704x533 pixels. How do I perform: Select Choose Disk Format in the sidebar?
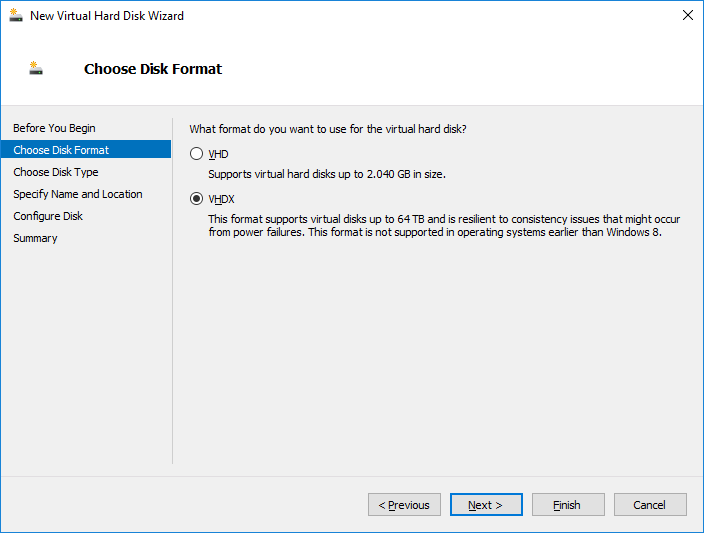coord(61,150)
